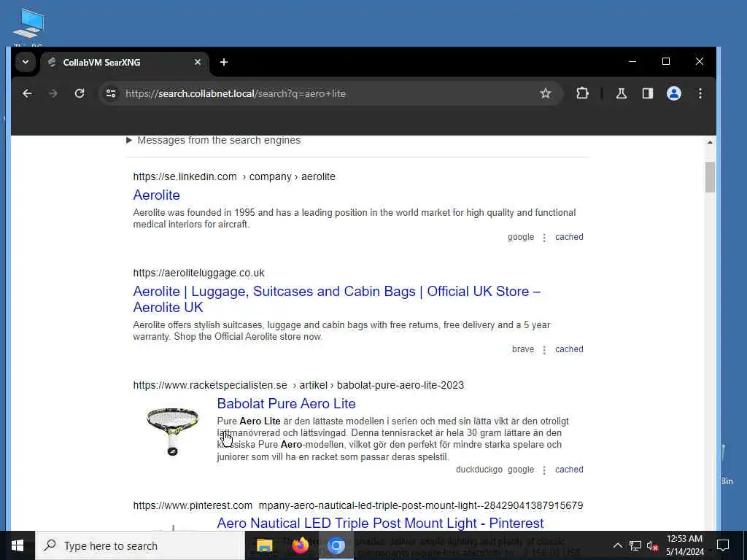Open the Babolat Pure Aero Lite result
Viewport: 747px width, 560px height.
(x=286, y=403)
